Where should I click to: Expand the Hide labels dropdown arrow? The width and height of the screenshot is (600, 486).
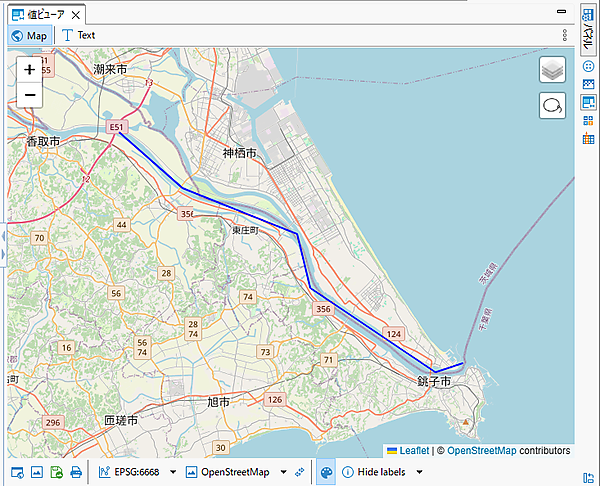pyautogui.click(x=419, y=472)
